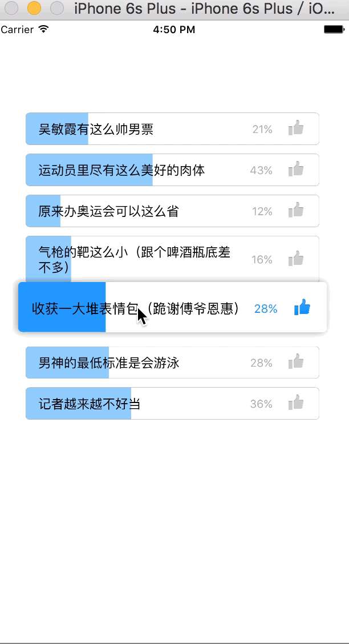This screenshot has height=644, width=349.
Task: Click thumbs-up on 气枪的靶这么小 option
Action: (296, 259)
